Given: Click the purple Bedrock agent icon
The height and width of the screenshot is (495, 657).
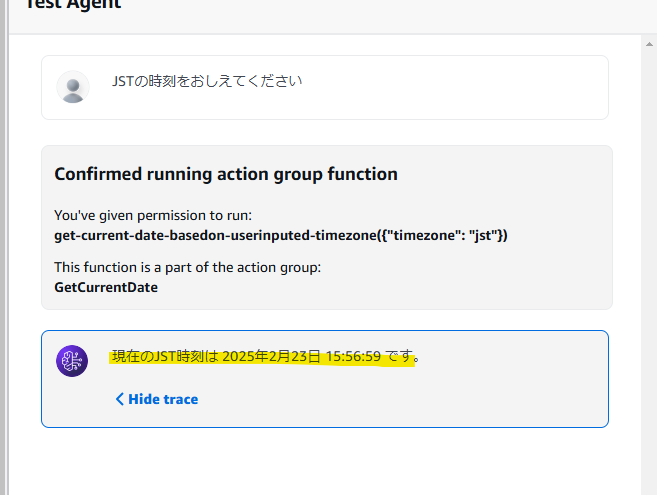Looking at the screenshot, I should pos(72,361).
